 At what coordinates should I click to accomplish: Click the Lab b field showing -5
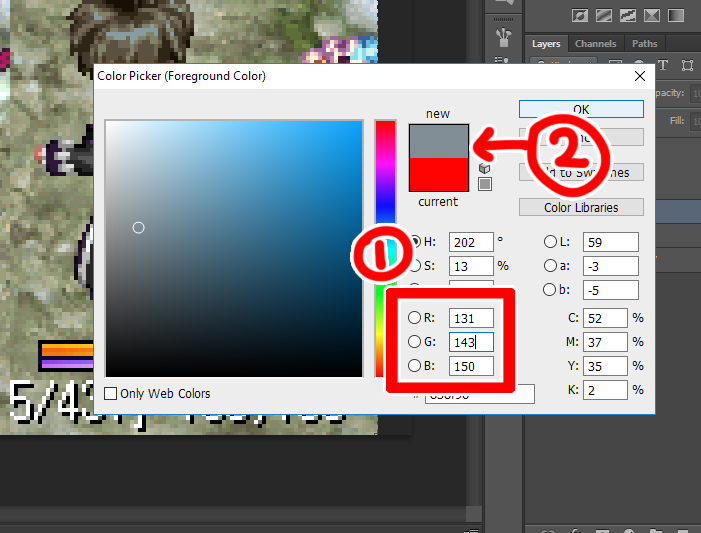[x=611, y=290]
